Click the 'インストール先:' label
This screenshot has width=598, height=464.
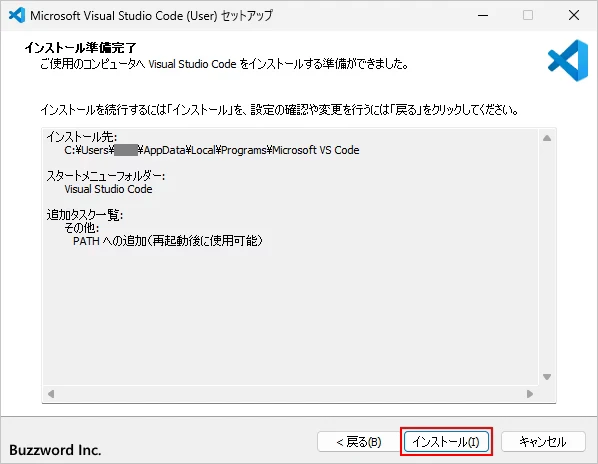click(82, 136)
